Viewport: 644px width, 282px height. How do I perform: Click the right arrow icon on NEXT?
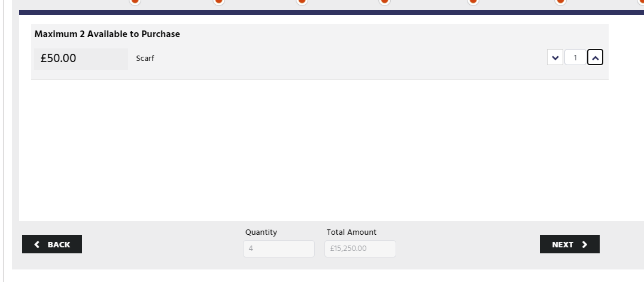click(x=584, y=244)
